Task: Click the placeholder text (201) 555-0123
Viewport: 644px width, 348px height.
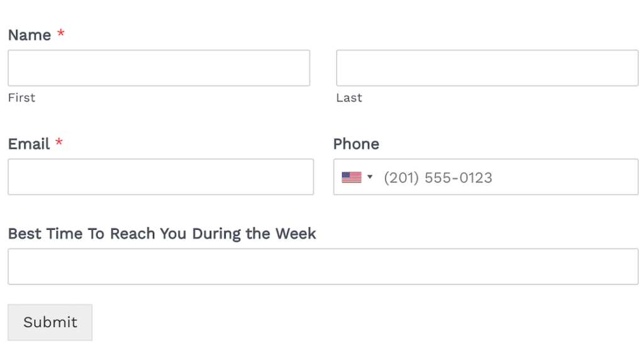Action: tap(438, 177)
